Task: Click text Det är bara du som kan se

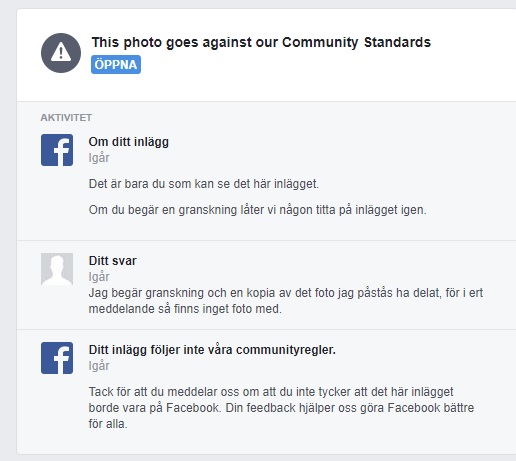Action: pos(204,184)
